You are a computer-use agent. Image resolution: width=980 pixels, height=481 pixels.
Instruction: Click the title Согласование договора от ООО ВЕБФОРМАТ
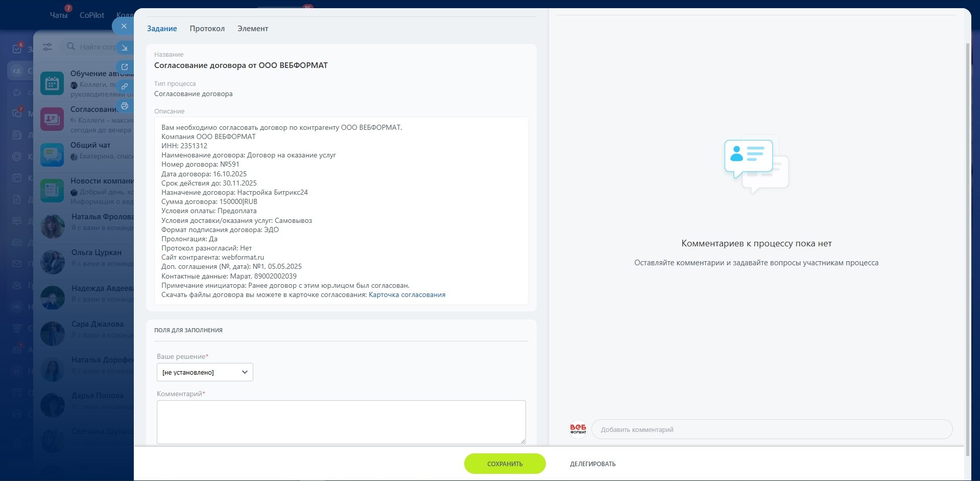(241, 65)
